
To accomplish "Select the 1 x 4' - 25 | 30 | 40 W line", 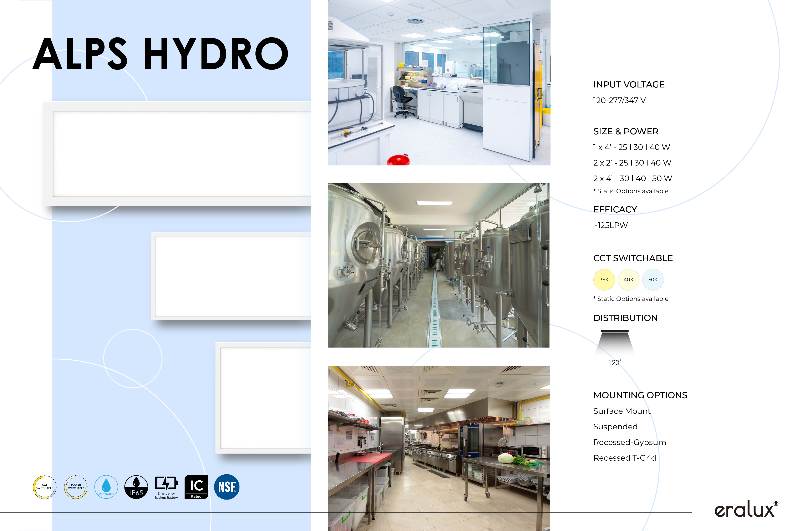I will click(x=631, y=147).
